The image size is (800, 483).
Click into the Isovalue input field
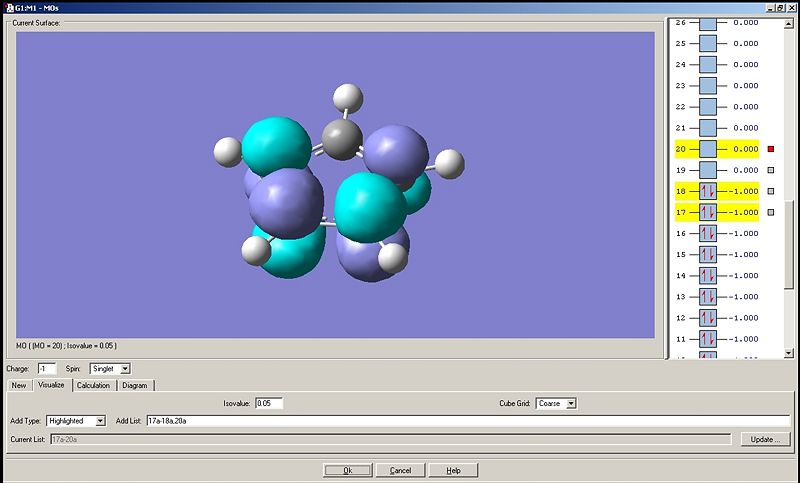(x=268, y=403)
